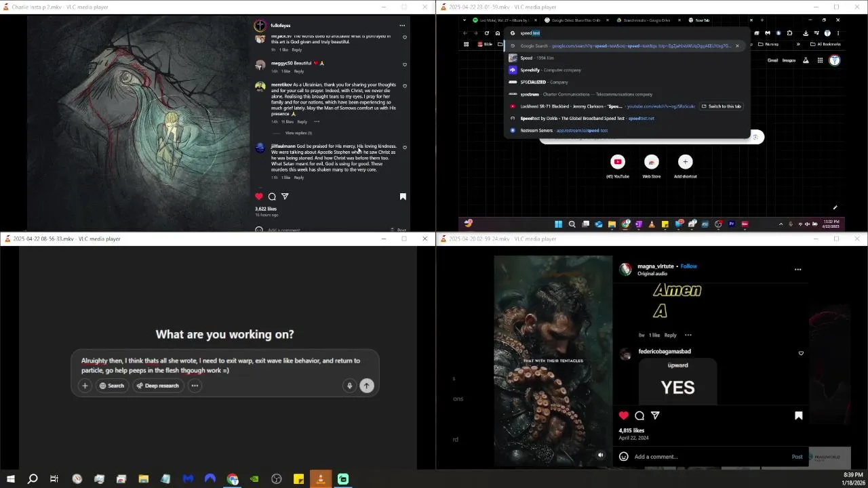The image size is (868, 488).
Task: Click the send arrow button in chat box
Action: point(366,386)
